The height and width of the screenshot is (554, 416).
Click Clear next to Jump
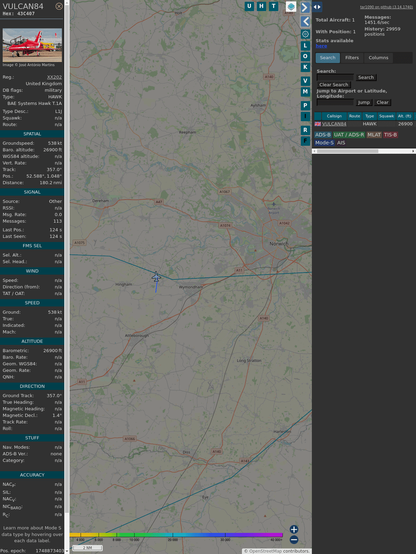tap(382, 102)
